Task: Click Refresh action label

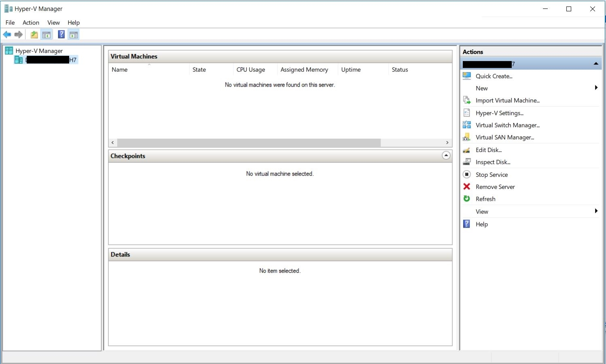Action: coord(485,199)
